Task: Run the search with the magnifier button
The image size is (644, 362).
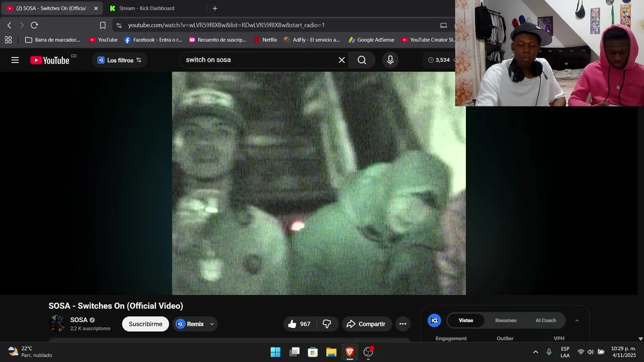Action: click(x=362, y=60)
